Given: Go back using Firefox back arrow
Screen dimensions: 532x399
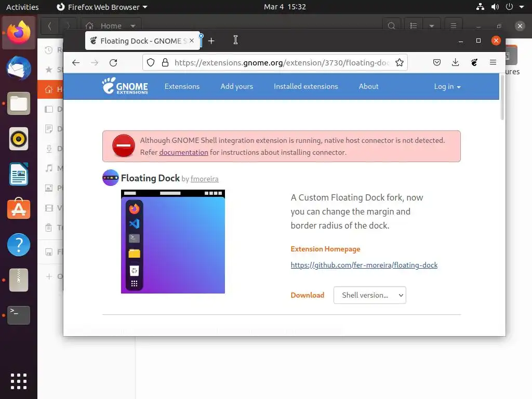Looking at the screenshot, I should click(76, 62).
